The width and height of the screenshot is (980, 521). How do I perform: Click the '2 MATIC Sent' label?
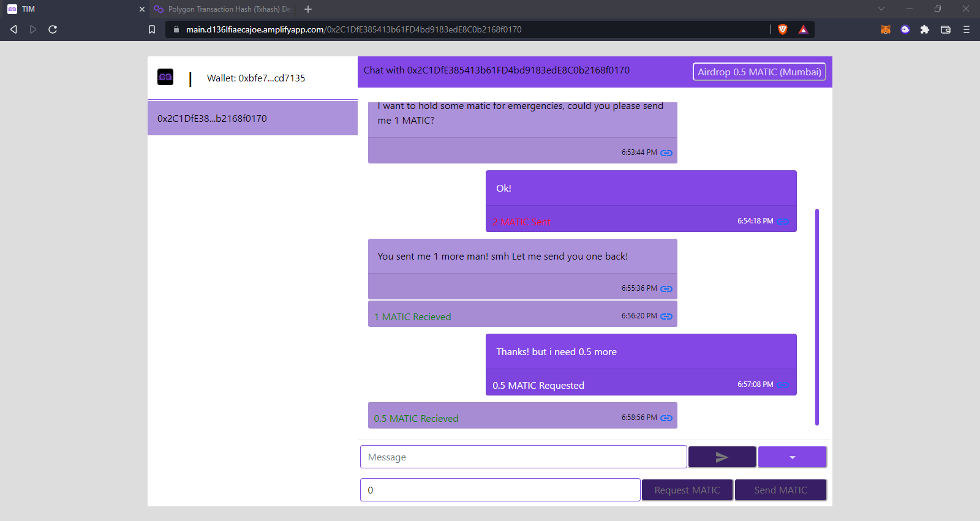[x=522, y=222]
